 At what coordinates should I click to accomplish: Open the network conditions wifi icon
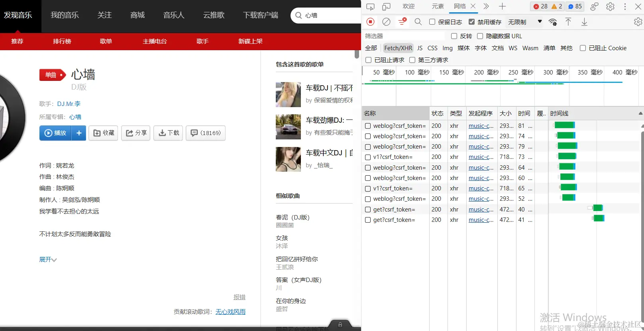coord(553,22)
